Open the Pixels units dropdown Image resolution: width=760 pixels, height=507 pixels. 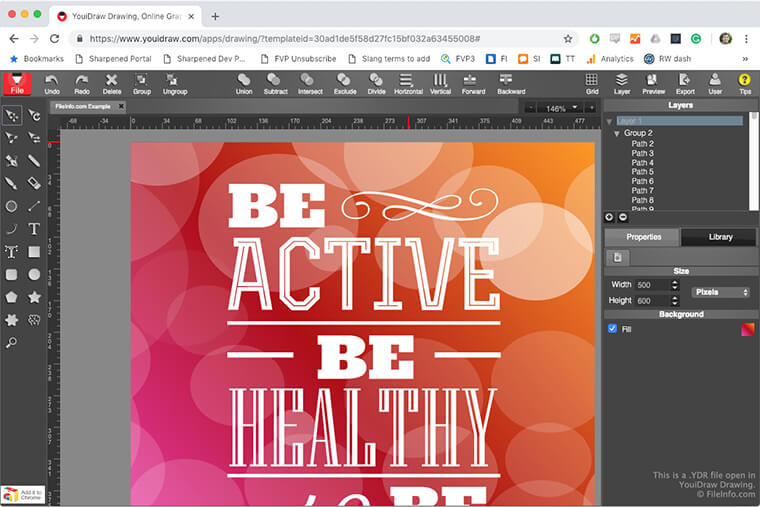[x=720, y=292]
